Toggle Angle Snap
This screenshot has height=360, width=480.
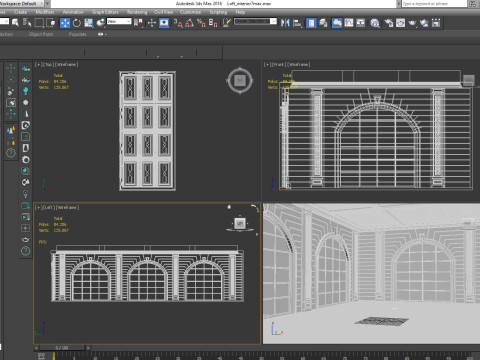[x=189, y=23]
